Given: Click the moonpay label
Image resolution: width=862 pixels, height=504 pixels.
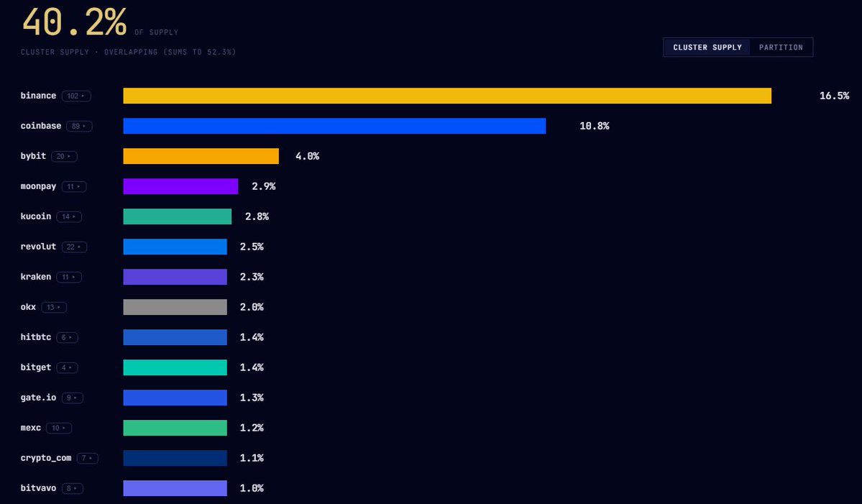Looking at the screenshot, I should click(x=39, y=186).
